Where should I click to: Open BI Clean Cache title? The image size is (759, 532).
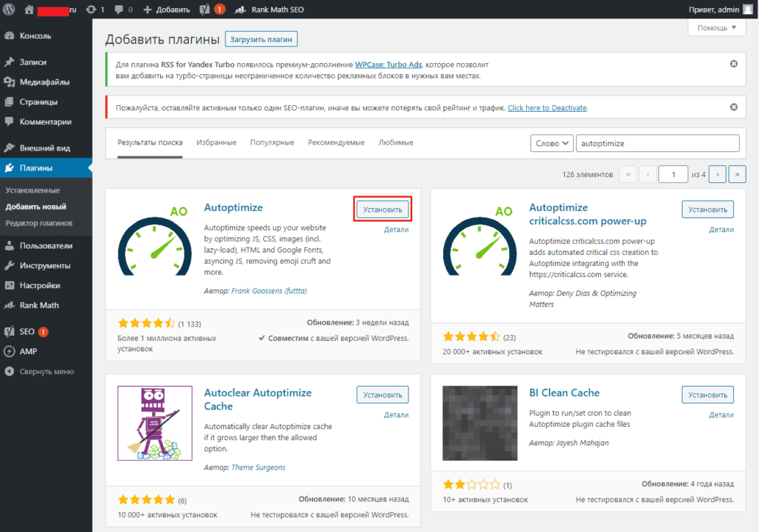tap(564, 393)
